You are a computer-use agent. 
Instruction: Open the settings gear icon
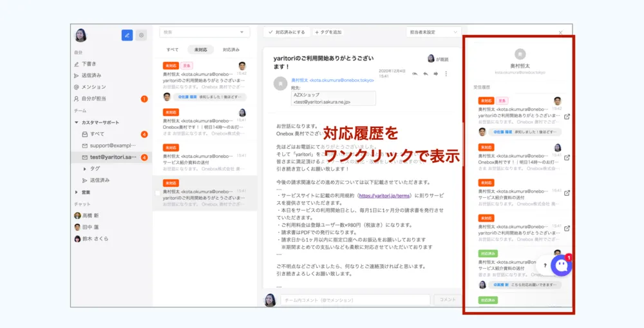[141, 35]
